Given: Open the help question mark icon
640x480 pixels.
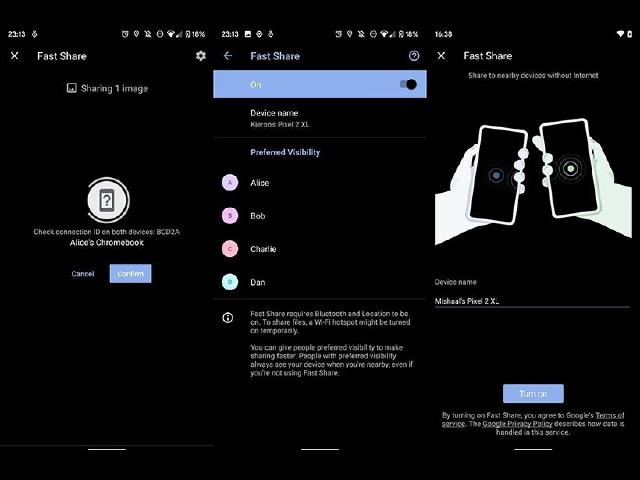Looking at the screenshot, I should (414, 56).
